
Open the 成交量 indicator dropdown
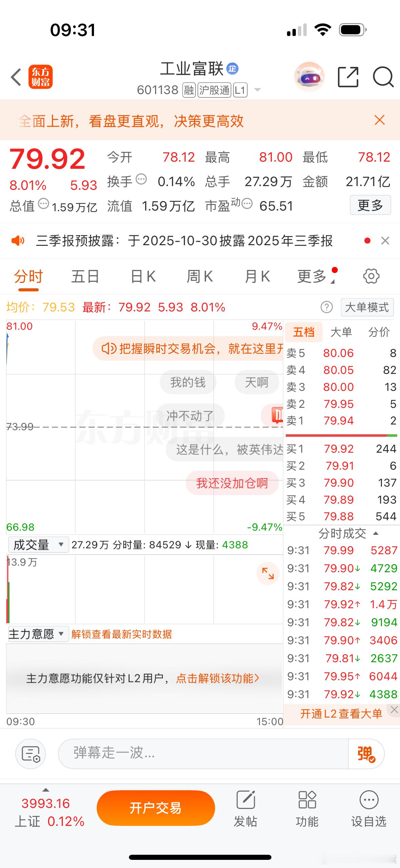click(x=38, y=545)
